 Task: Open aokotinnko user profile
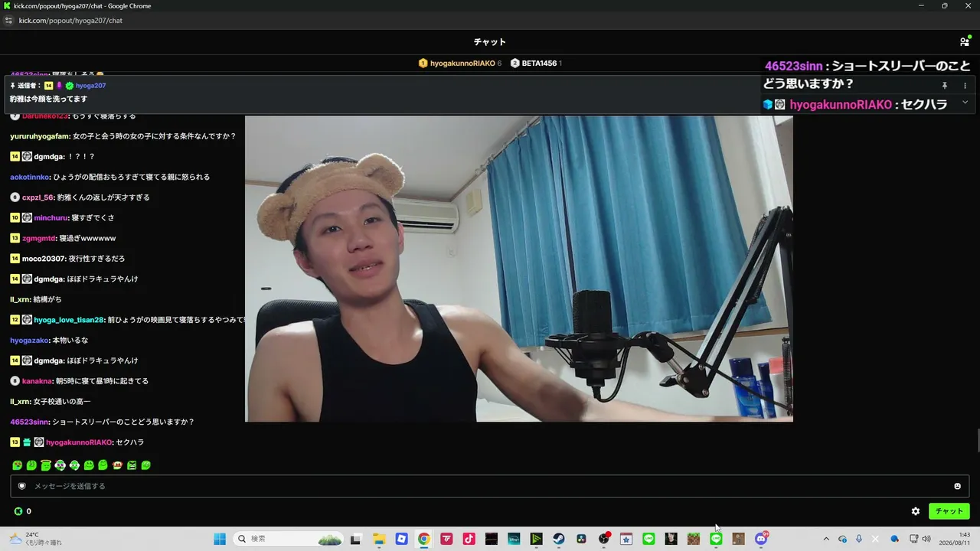point(30,177)
